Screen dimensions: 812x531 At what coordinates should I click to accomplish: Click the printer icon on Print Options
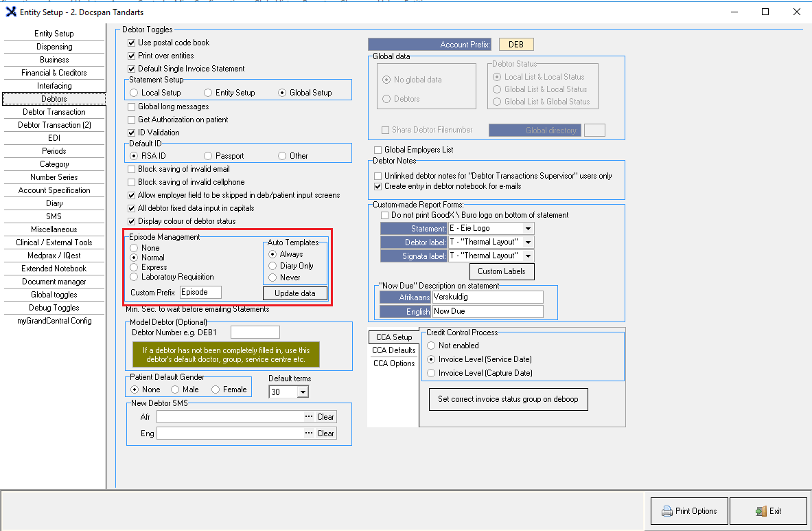point(666,511)
